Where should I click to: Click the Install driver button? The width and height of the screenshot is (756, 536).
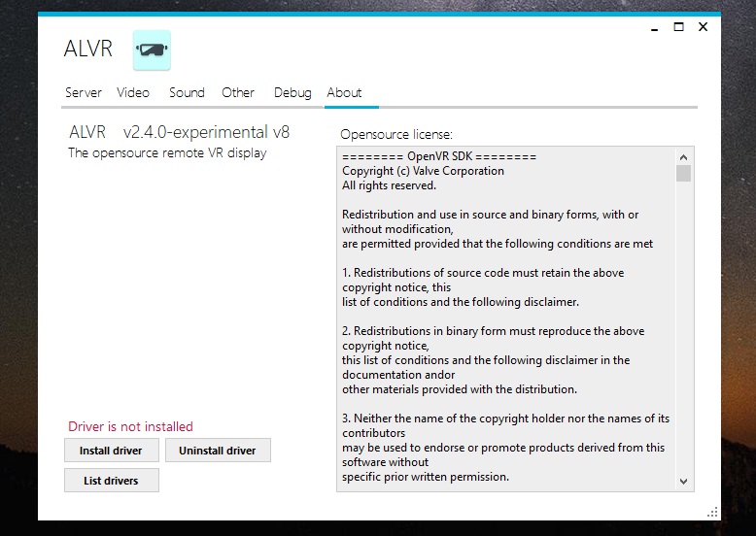[112, 451]
